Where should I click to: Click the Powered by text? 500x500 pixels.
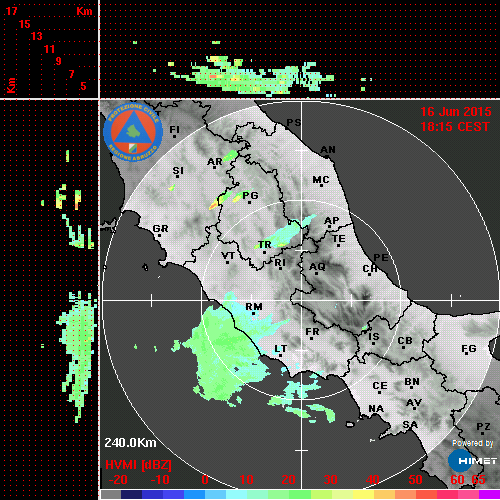(473, 443)
